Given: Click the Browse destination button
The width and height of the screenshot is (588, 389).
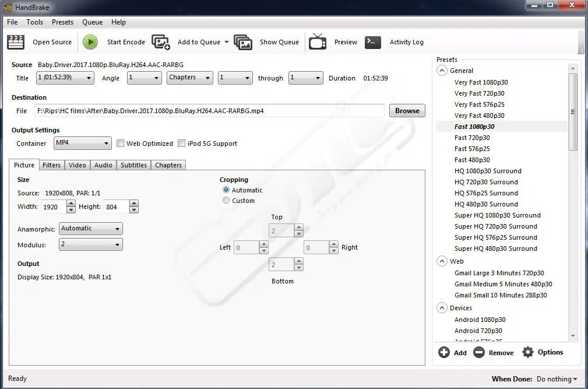Looking at the screenshot, I should pos(407,111).
